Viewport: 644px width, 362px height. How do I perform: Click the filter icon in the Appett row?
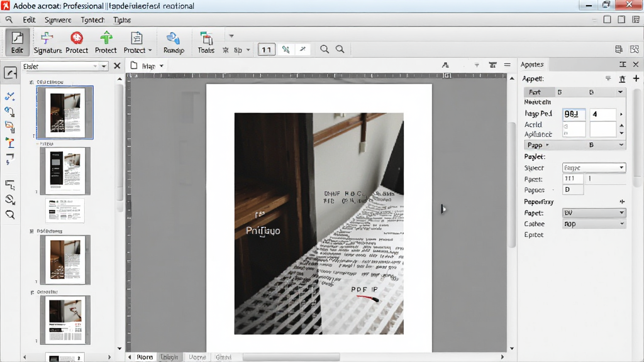pyautogui.click(x=608, y=79)
